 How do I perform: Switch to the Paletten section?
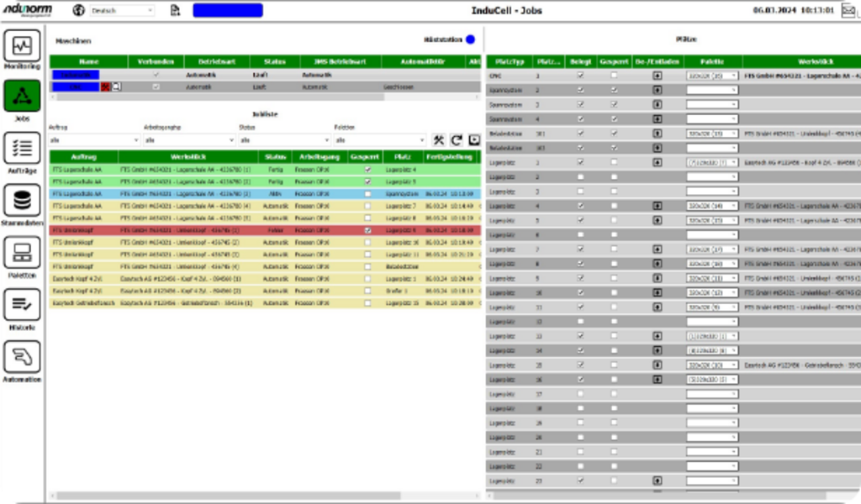[22, 253]
